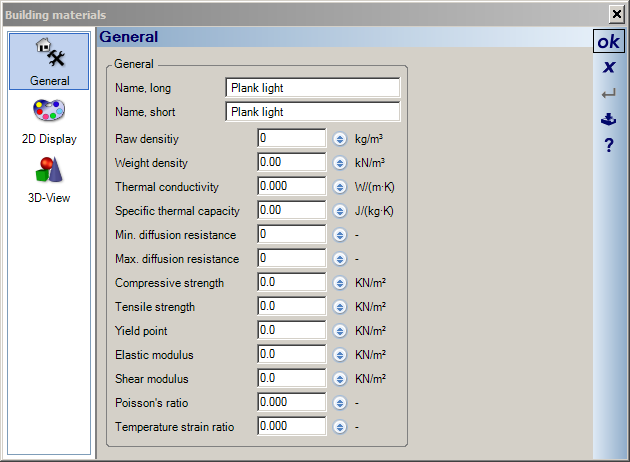The height and width of the screenshot is (462, 630).
Task: Focus the Tensile strength value field
Action: 291,307
